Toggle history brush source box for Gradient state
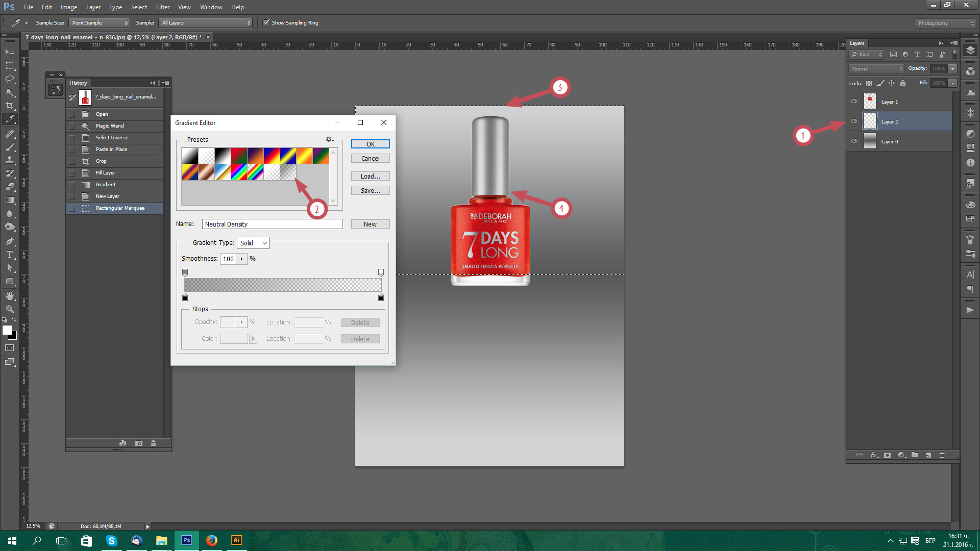The height and width of the screenshot is (551, 980). [x=72, y=185]
